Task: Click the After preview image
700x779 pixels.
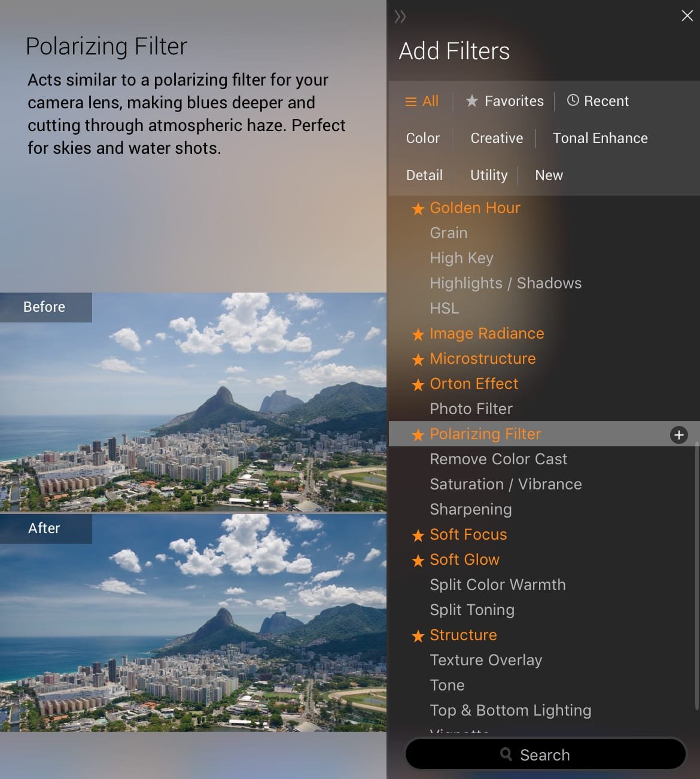Action: coord(193,622)
